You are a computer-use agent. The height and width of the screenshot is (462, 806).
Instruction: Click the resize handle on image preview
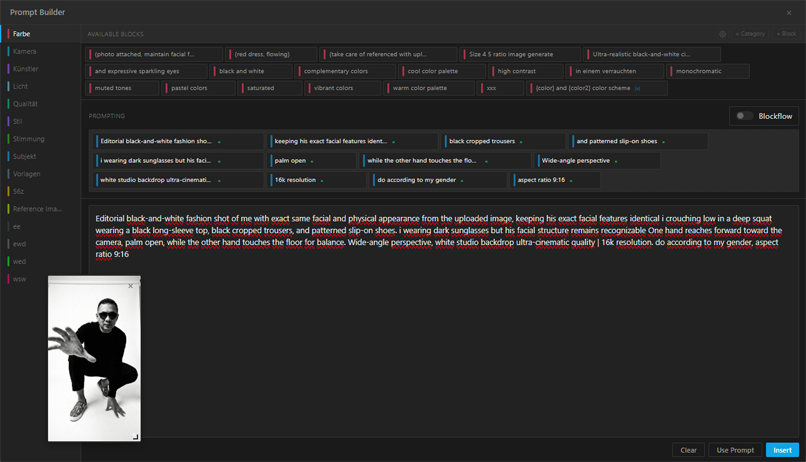[135, 436]
